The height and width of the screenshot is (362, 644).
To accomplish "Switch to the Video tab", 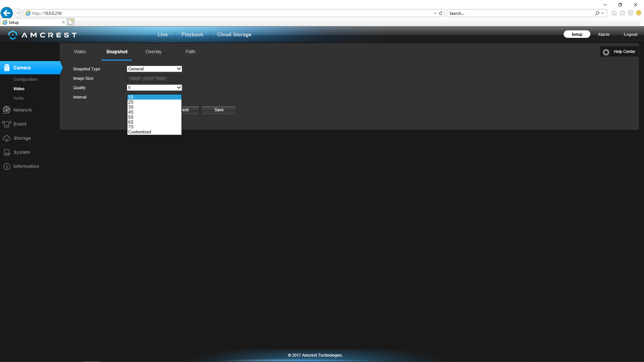I will 80,52.
